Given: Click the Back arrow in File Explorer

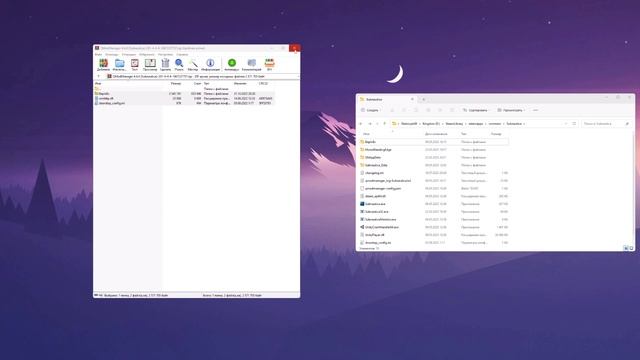Looking at the screenshot, I should pos(361,124).
